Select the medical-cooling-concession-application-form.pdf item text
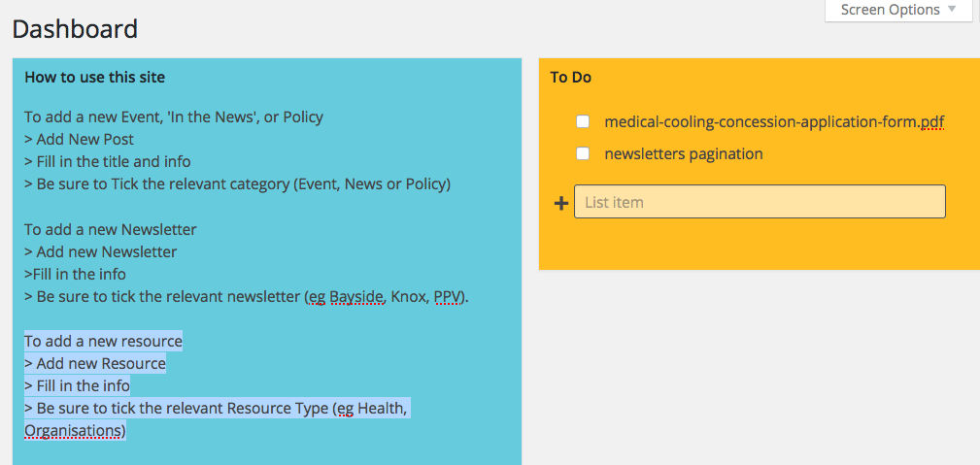This screenshot has width=980, height=465. click(773, 122)
